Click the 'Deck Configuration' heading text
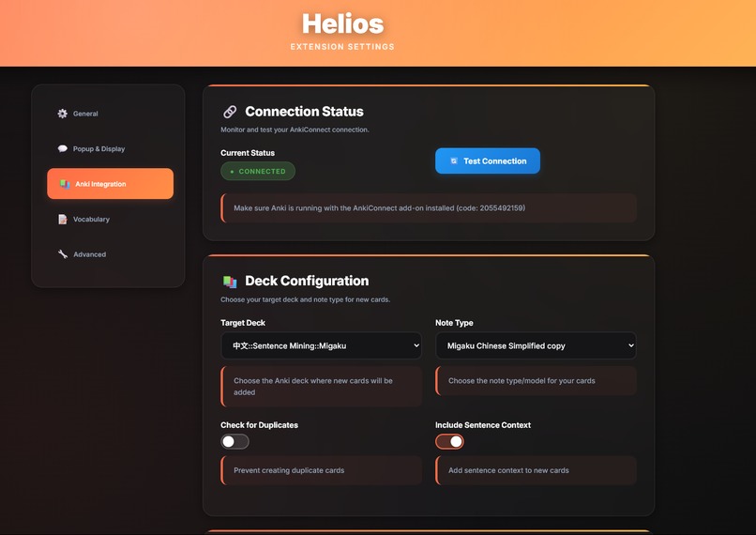The height and width of the screenshot is (535, 756). [307, 281]
